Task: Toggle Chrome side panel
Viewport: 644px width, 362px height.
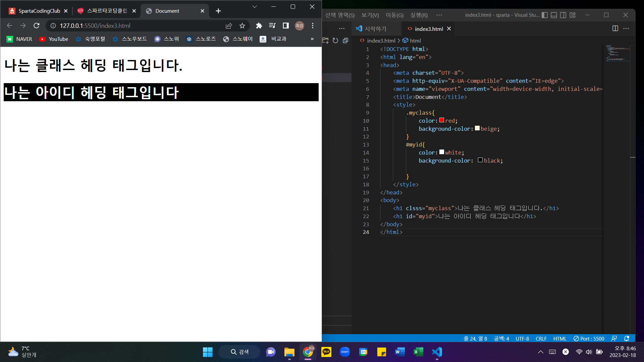Action: click(x=286, y=25)
